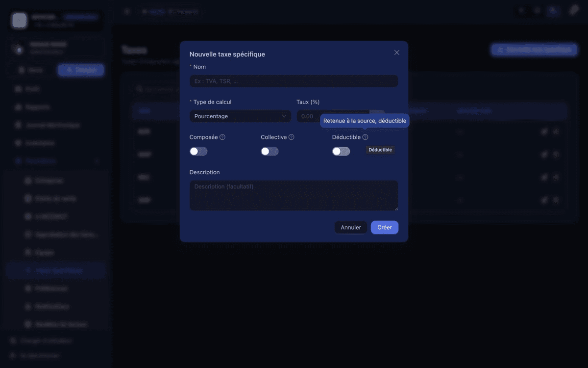588x368 pixels.
Task: Click the "Description" field label
Action: coord(205,172)
